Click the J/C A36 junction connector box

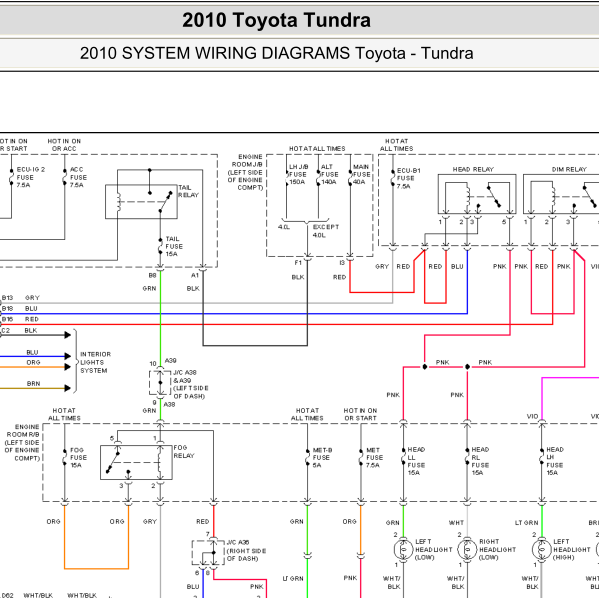(208, 553)
